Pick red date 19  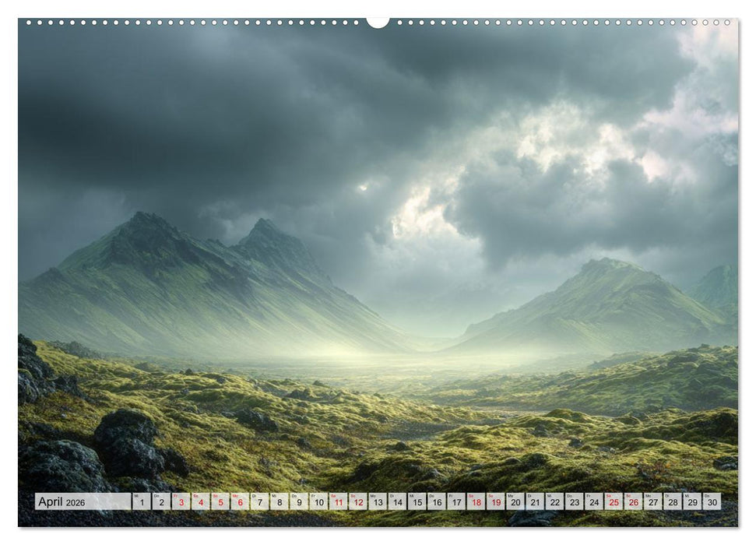point(495,502)
